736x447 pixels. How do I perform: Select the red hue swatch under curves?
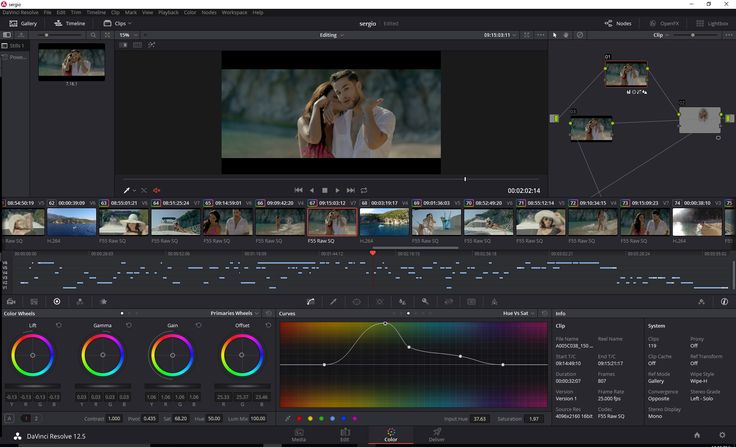point(300,418)
